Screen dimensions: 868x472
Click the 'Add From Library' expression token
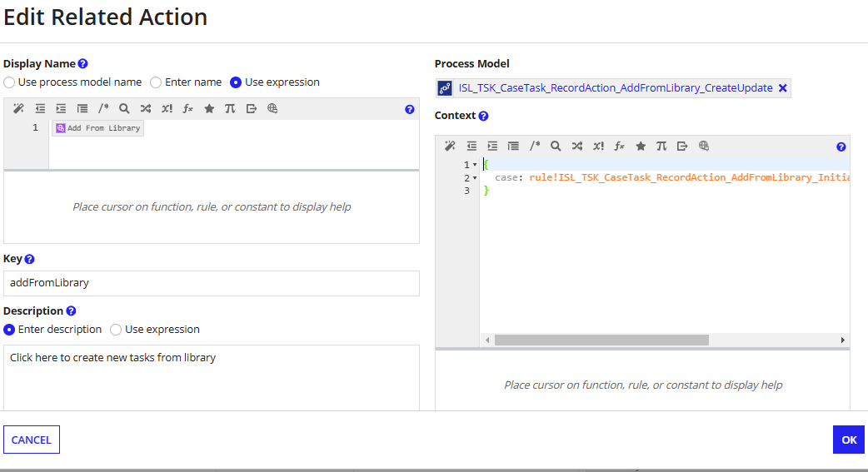98,128
